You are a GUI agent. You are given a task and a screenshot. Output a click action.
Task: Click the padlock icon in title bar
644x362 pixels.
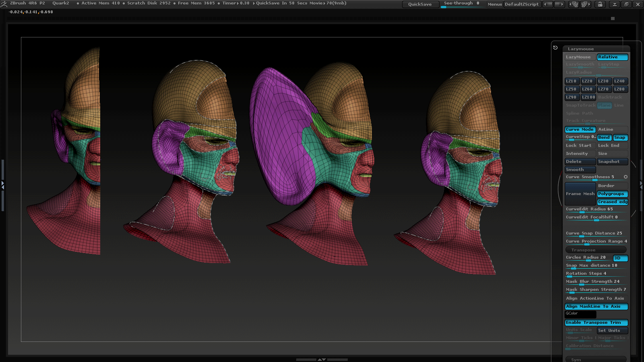pos(600,4)
